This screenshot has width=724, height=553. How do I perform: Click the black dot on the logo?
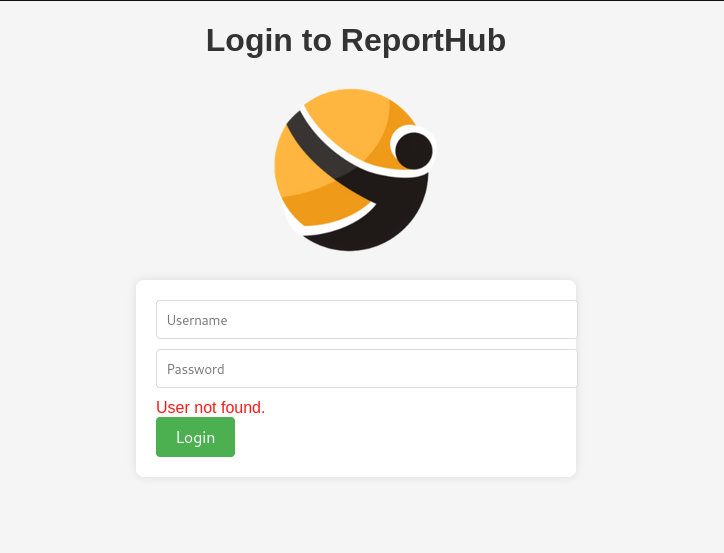[x=414, y=150]
